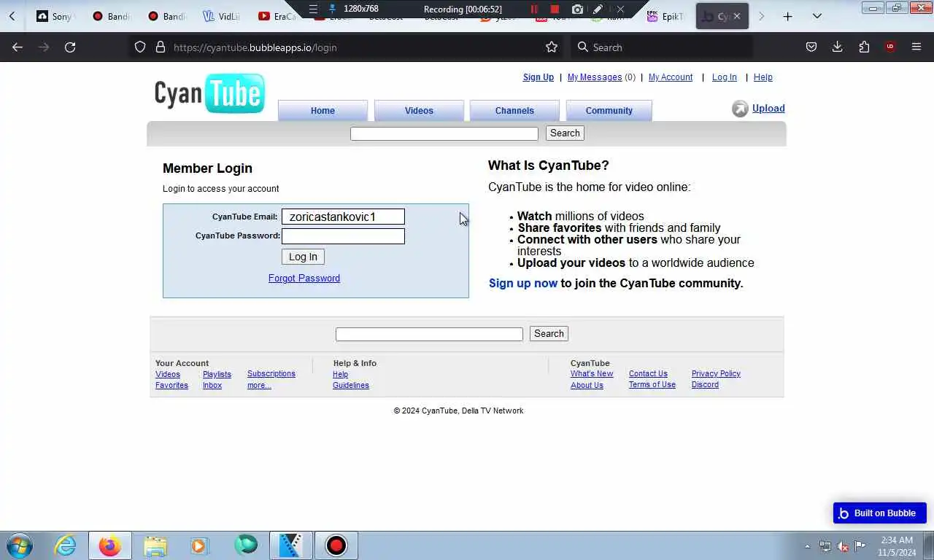
Task: Click the top Search button
Action: coord(565,133)
